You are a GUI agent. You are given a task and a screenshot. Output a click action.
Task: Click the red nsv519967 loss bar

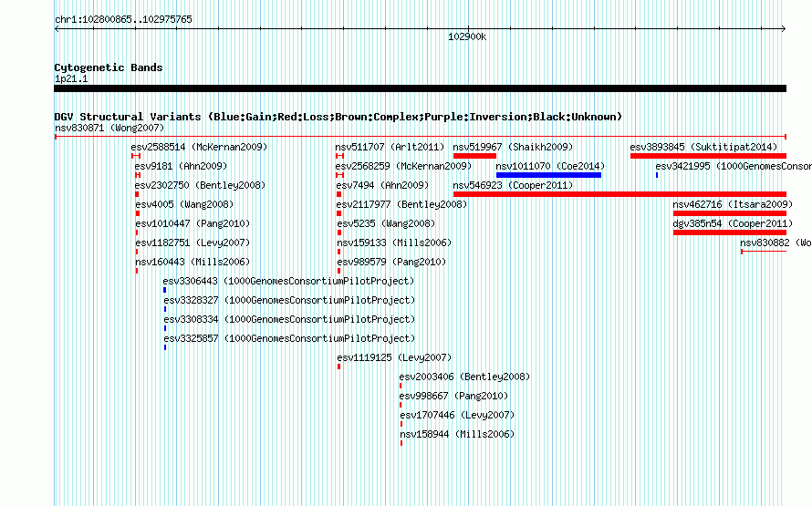click(x=474, y=156)
